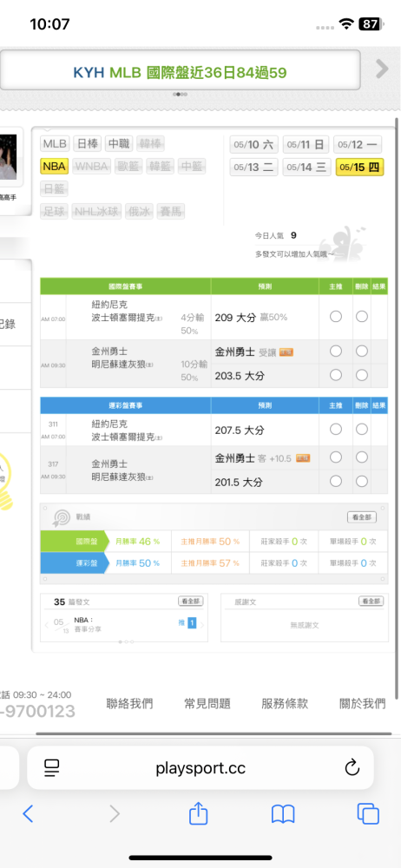Tap 紐約尼克 team name in 國際盤賽事
Screen dimensions: 401x868
point(109,304)
